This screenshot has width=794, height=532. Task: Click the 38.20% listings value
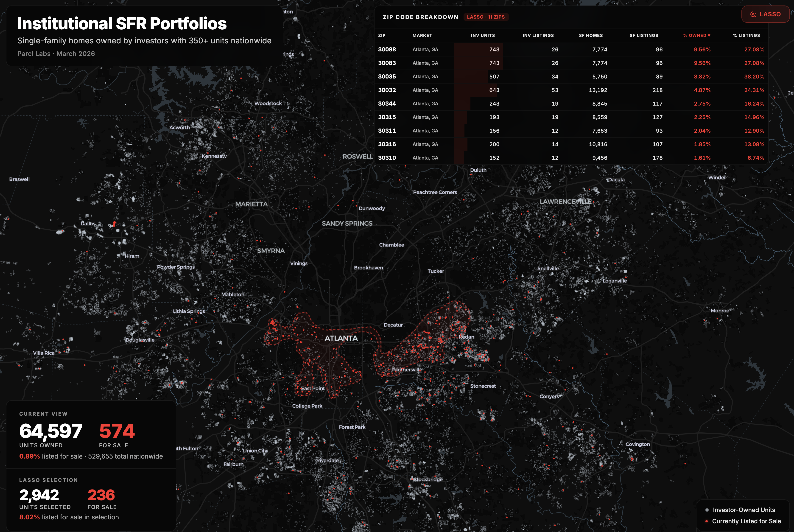click(x=754, y=77)
